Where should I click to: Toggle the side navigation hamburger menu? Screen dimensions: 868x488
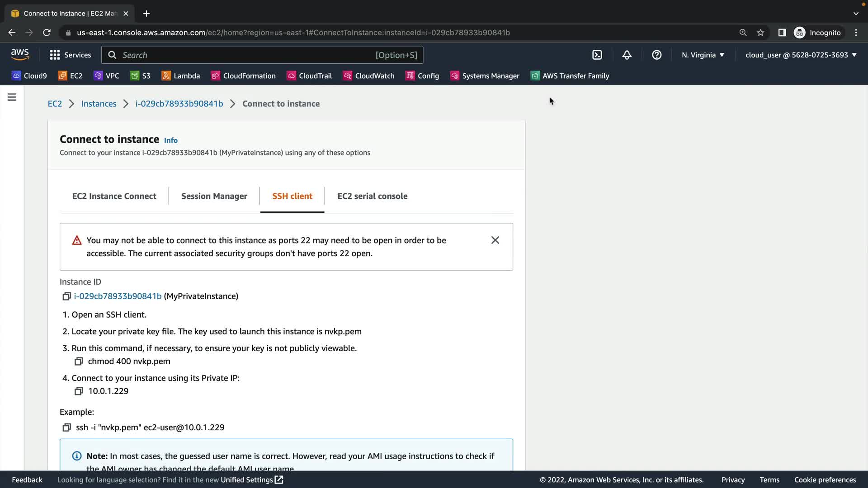(x=12, y=97)
